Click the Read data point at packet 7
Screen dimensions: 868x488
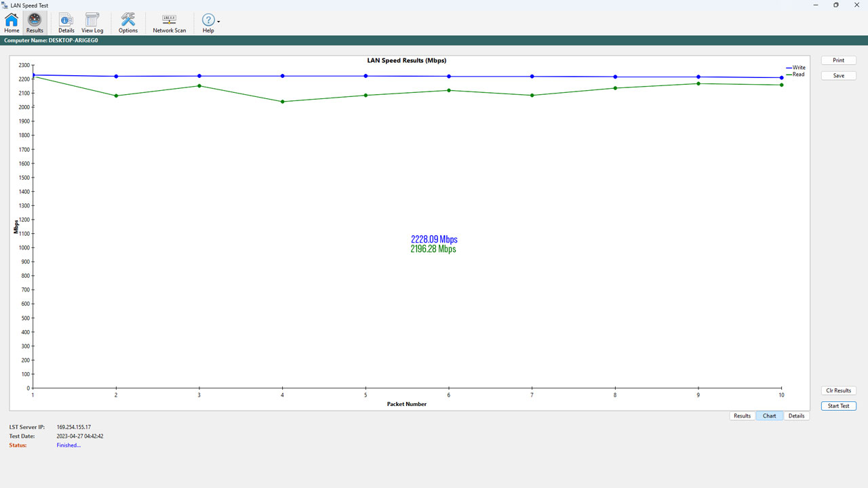532,96
